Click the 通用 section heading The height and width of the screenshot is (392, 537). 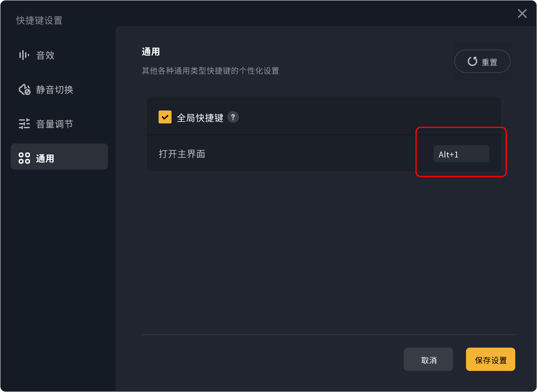coord(151,52)
